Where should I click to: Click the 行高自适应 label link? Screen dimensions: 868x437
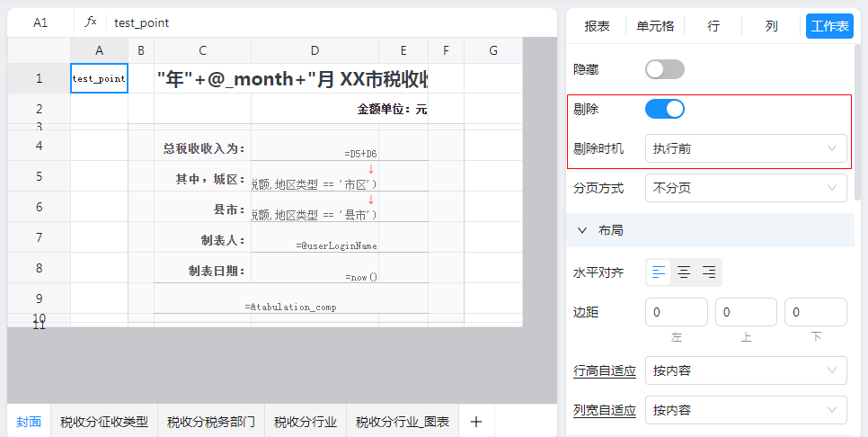coord(605,370)
